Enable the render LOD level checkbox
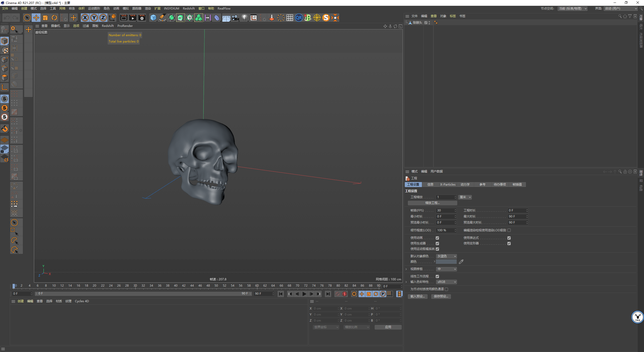644x352 pixels. coord(509,230)
